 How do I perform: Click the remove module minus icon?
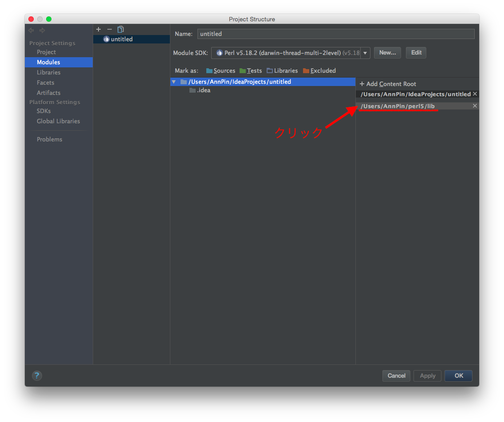[x=110, y=29]
